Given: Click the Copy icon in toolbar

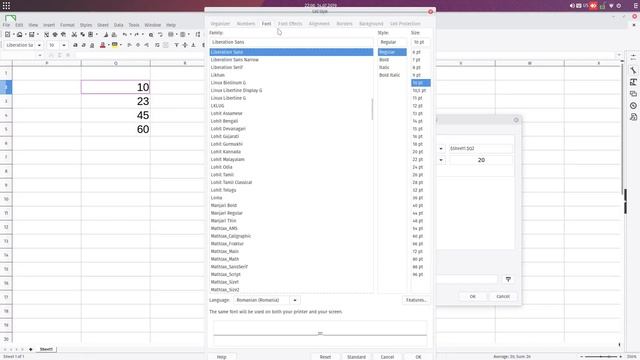Looking at the screenshot, I should [x=82, y=35].
